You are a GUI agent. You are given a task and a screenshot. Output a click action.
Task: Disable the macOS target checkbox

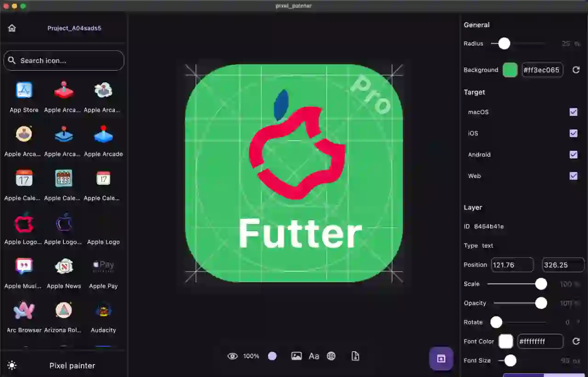(573, 112)
